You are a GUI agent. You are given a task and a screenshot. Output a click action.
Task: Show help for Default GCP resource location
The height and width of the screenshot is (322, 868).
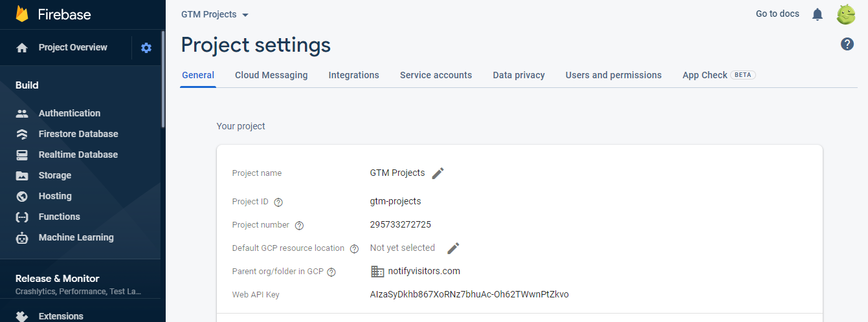354,249
